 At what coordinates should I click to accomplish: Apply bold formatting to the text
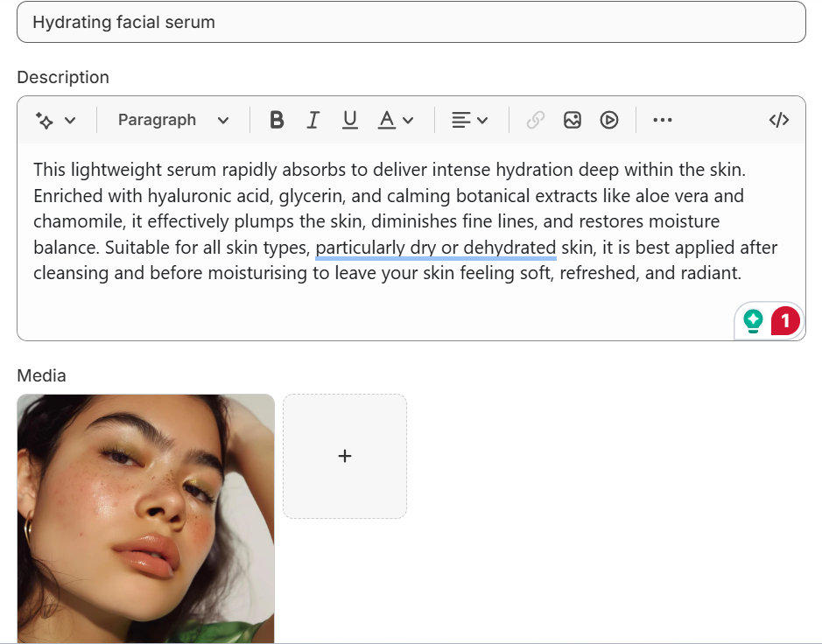277,120
